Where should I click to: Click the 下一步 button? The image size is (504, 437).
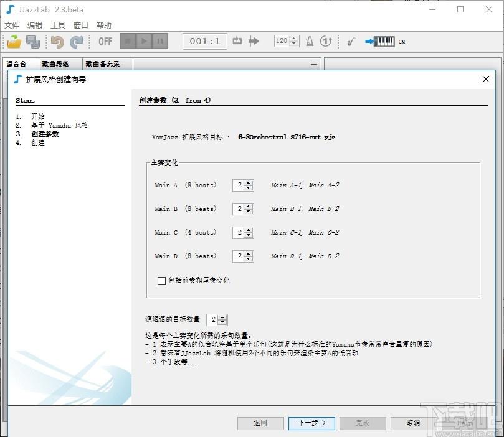[x=311, y=423]
